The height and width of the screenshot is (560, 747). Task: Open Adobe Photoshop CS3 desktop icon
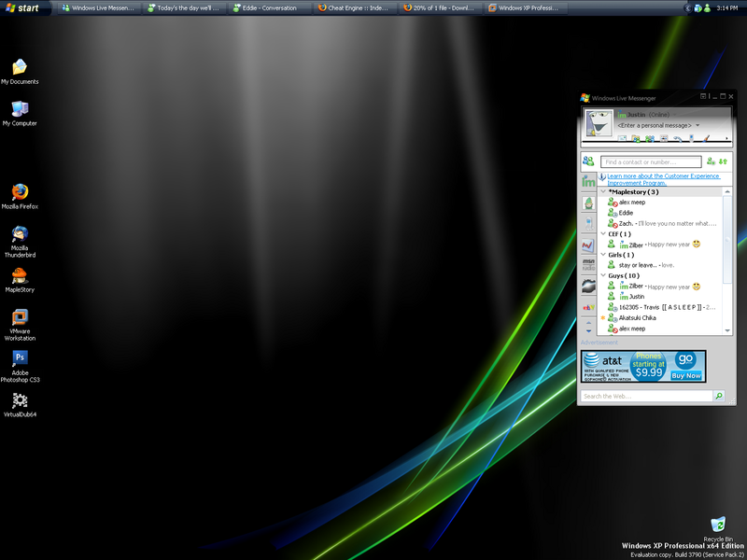click(x=20, y=359)
